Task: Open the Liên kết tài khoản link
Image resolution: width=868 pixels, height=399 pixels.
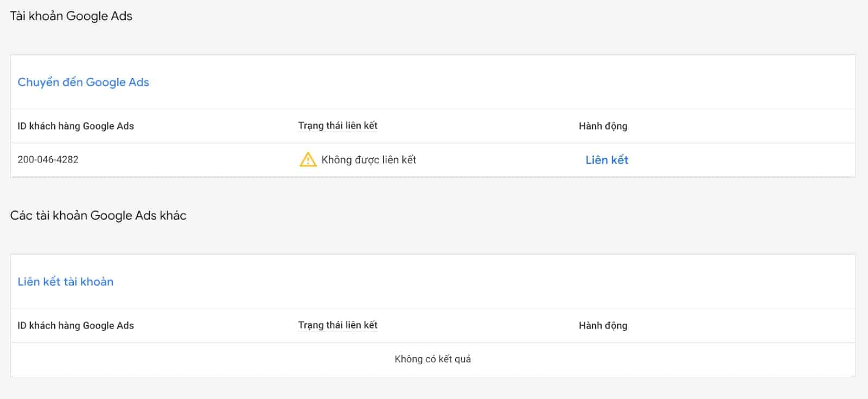Action: (x=65, y=282)
